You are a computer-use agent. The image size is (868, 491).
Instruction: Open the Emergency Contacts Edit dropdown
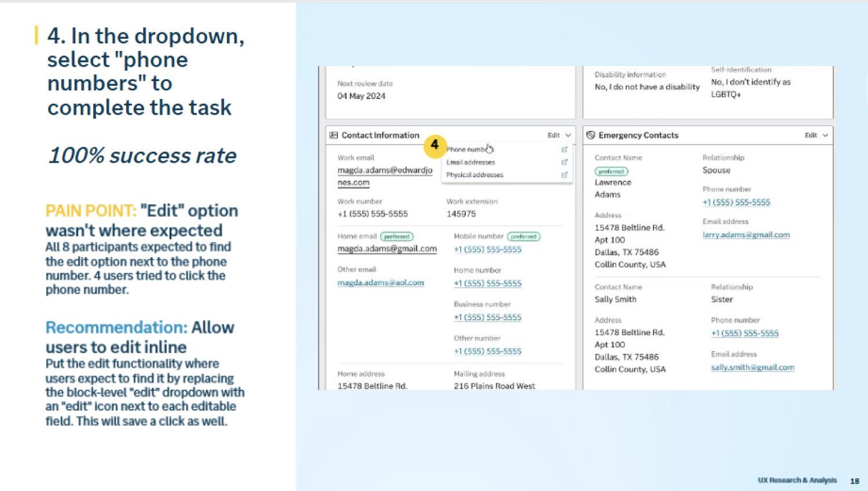(816, 135)
